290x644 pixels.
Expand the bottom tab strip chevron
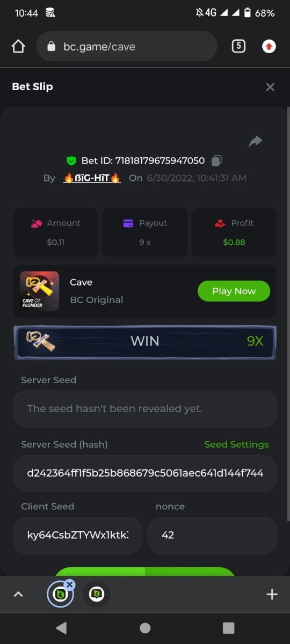(x=18, y=594)
